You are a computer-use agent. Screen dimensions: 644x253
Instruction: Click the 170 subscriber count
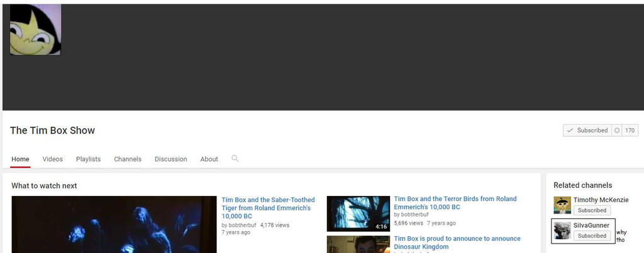(x=630, y=131)
